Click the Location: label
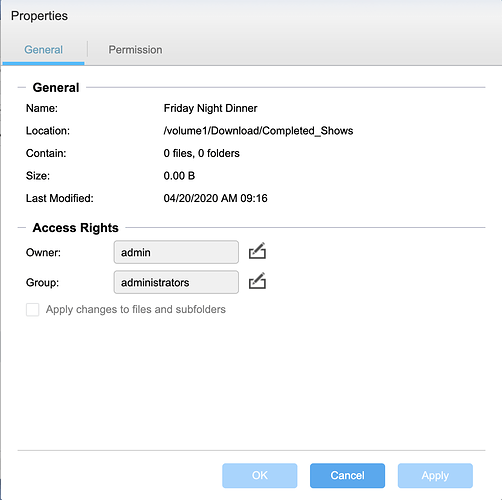 (x=48, y=131)
